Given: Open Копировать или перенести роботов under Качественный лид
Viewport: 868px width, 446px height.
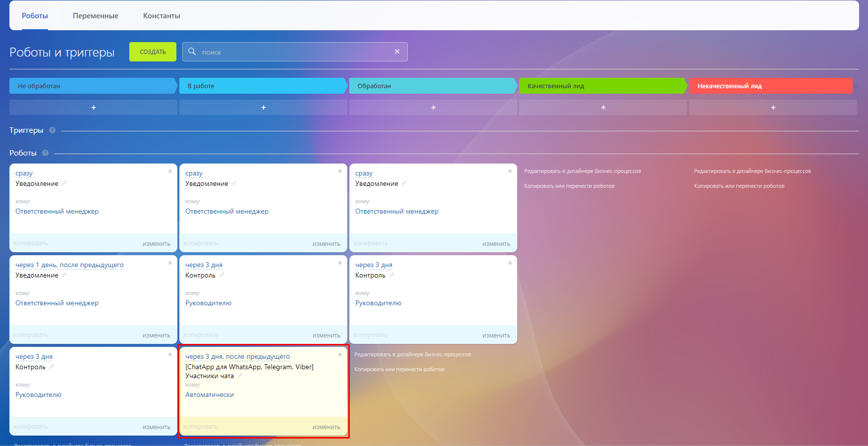Looking at the screenshot, I should coord(569,186).
